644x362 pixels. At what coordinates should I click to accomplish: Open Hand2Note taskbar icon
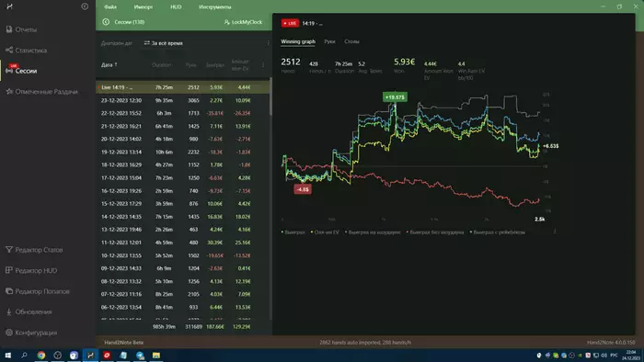(90, 356)
